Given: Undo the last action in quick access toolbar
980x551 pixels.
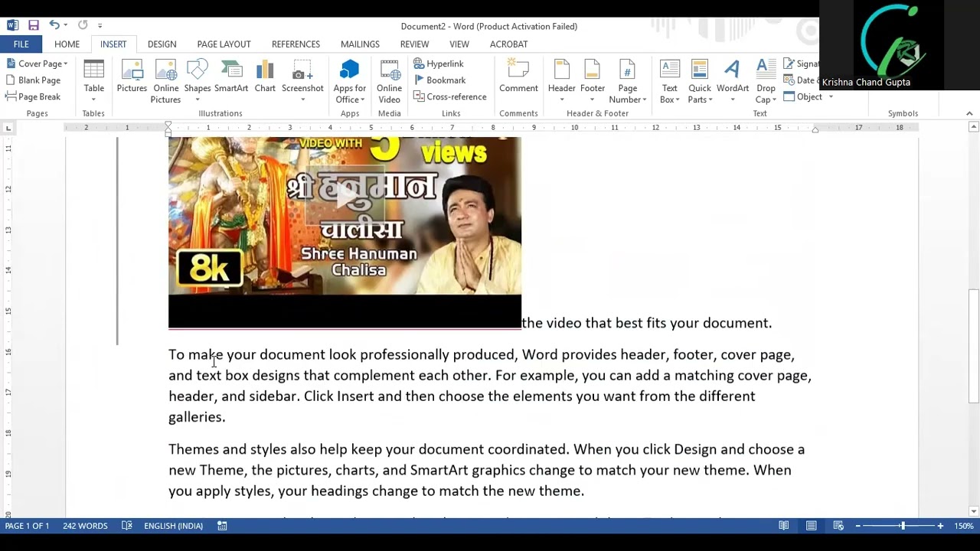Looking at the screenshot, I should click(54, 25).
